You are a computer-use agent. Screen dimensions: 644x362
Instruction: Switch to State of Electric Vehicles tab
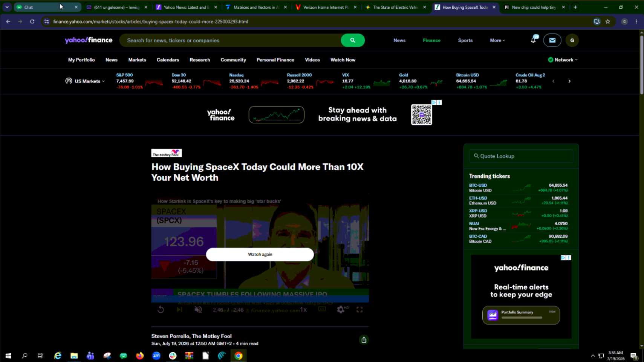coord(396,7)
